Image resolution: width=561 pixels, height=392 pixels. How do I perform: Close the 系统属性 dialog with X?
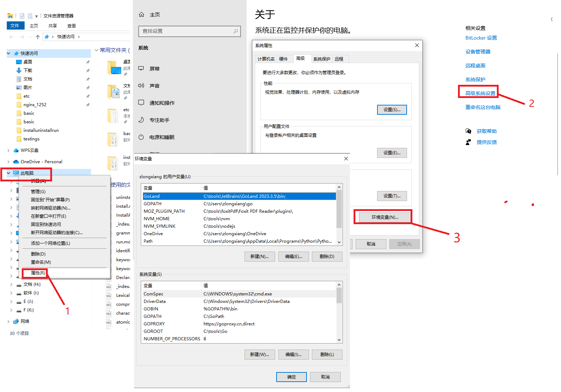[417, 45]
